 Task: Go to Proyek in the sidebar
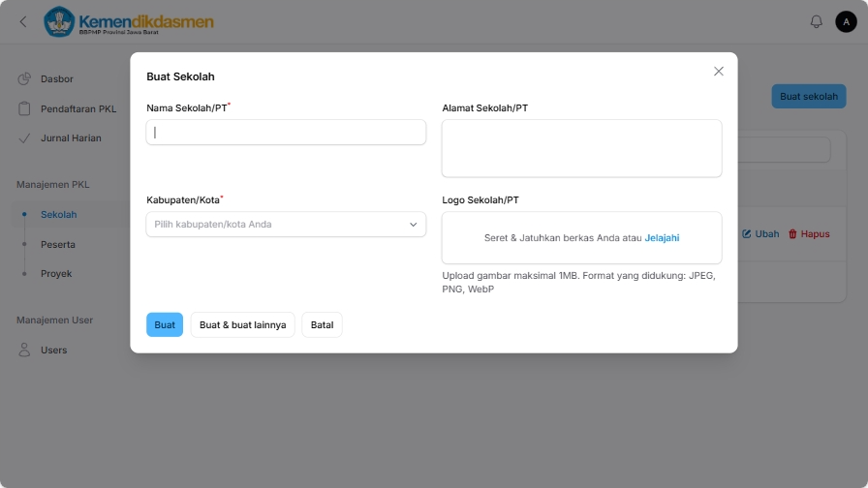point(56,274)
